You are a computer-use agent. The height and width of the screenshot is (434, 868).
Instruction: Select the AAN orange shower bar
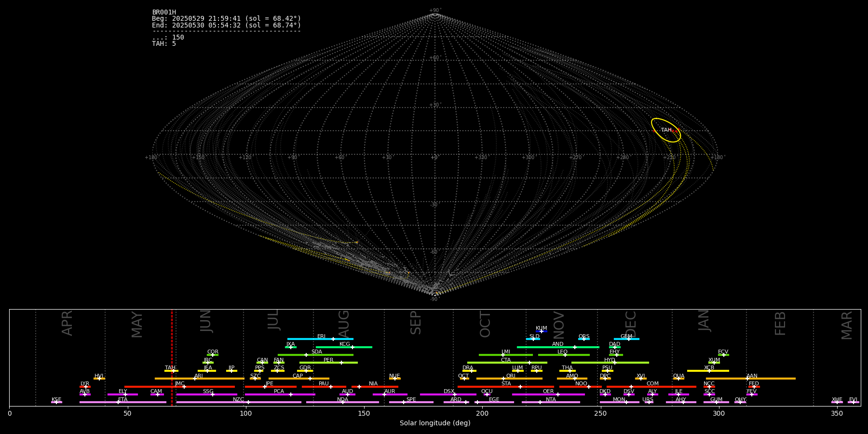click(751, 379)
